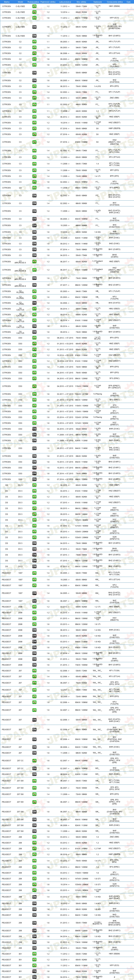Click diesel ON icon in C-ELYSEE 68kW / 92KM row
Image resolution: width=134 pixels, height=980 pixels.
(x=34, y=27)
